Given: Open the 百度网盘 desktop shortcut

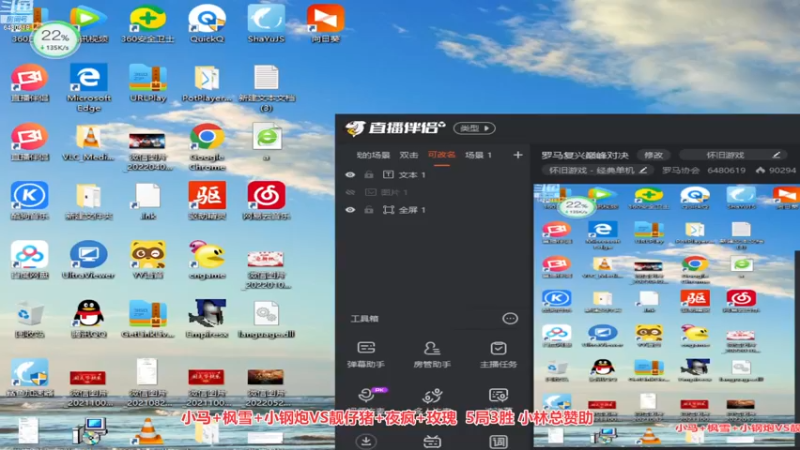Looking at the screenshot, I should tap(30, 260).
